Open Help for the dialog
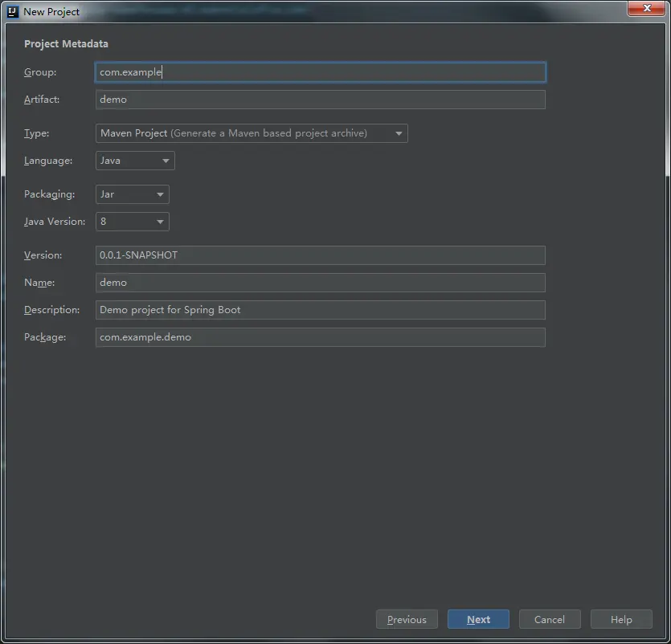This screenshot has width=671, height=644. point(621,619)
